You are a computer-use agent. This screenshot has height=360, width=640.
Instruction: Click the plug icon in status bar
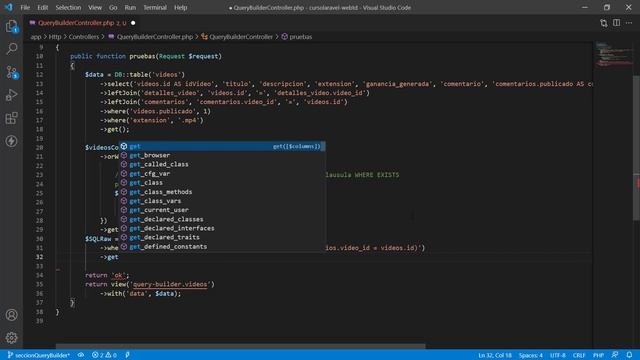[x=127, y=355]
